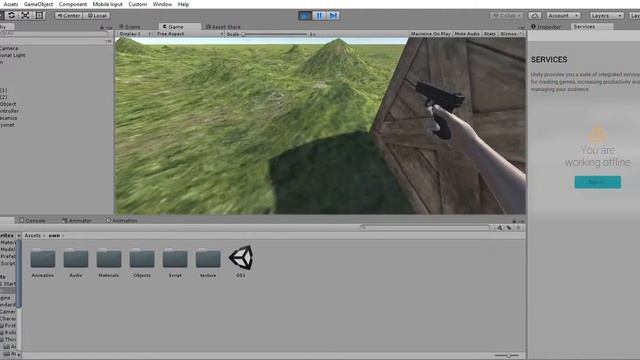Image resolution: width=640 pixels, height=360 pixels.
Task: Toggle the Local handle rotation button
Action: [x=97, y=16]
